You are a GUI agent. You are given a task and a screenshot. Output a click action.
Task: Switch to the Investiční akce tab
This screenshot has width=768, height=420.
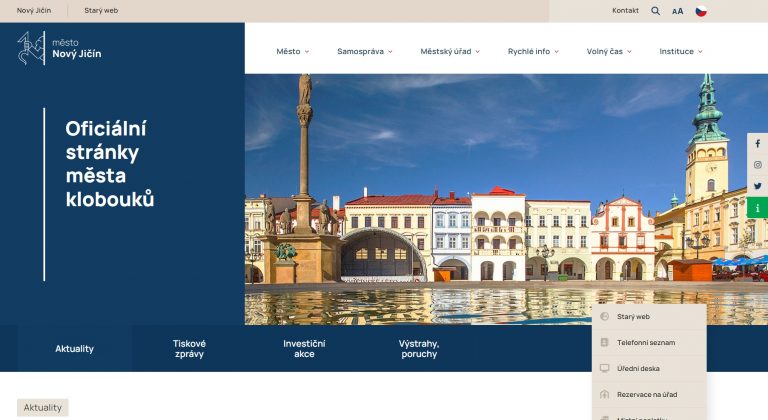[304, 348]
